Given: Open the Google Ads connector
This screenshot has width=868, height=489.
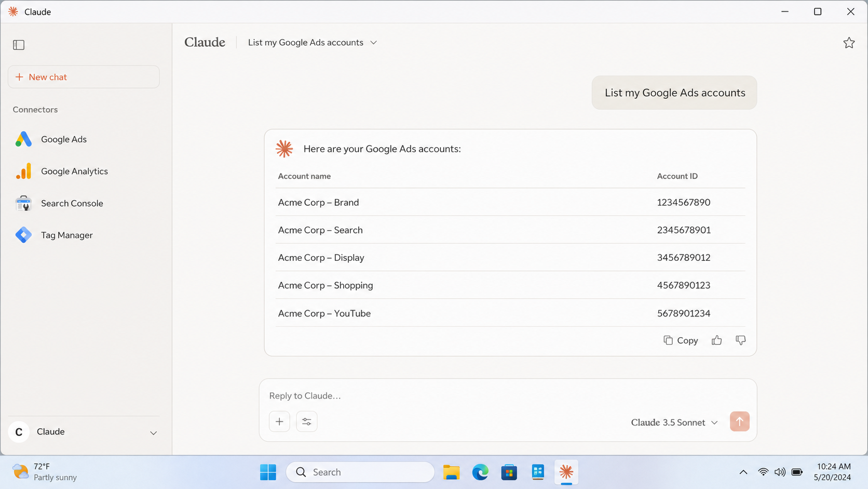Looking at the screenshot, I should [x=83, y=139].
